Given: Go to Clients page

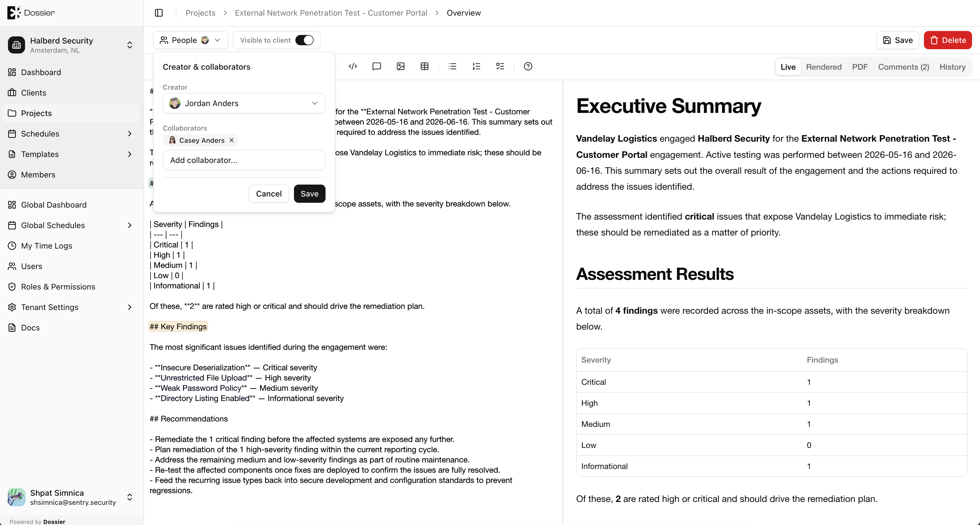Looking at the screenshot, I should (x=71, y=93).
